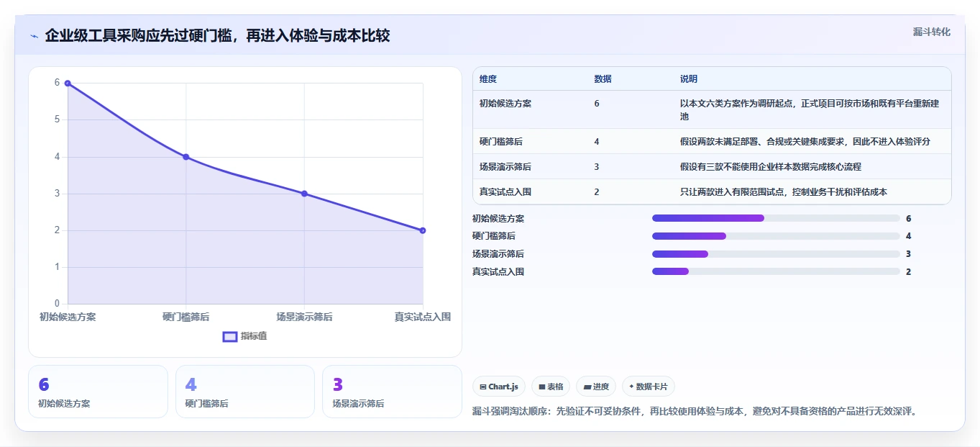Click the 表格 tag
Viewport: 980px width, 447px height.
[x=551, y=387]
